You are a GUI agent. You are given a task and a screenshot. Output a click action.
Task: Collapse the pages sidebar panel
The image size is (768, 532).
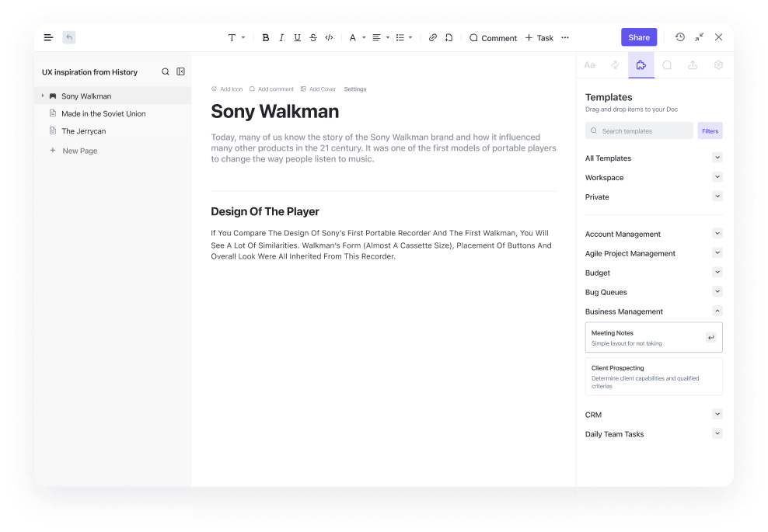[x=181, y=72]
